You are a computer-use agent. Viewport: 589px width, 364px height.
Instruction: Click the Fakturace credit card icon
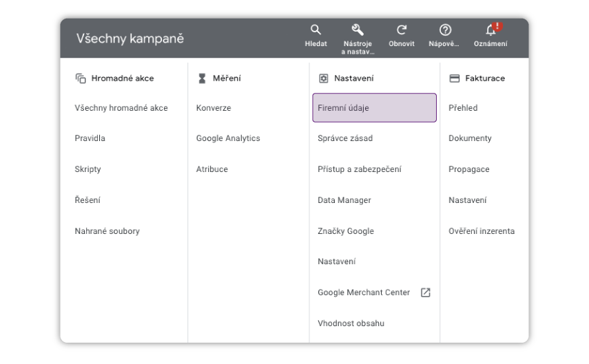(455, 78)
